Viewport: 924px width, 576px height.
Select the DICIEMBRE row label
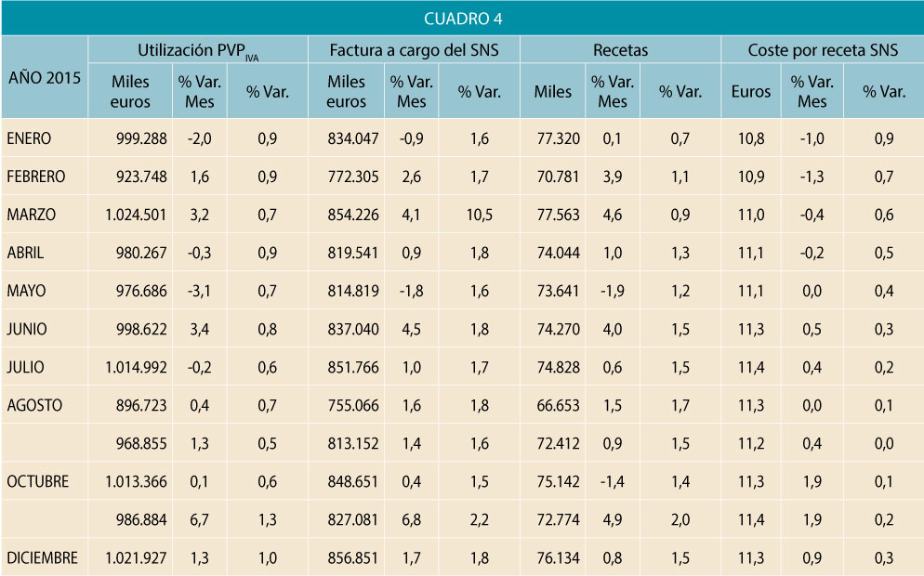pyautogui.click(x=42, y=557)
